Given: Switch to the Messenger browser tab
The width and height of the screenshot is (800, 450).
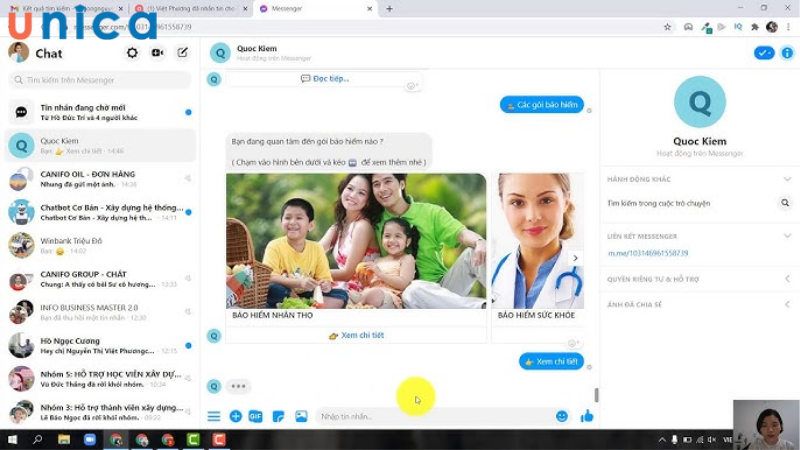Looking at the screenshot, I should [315, 9].
